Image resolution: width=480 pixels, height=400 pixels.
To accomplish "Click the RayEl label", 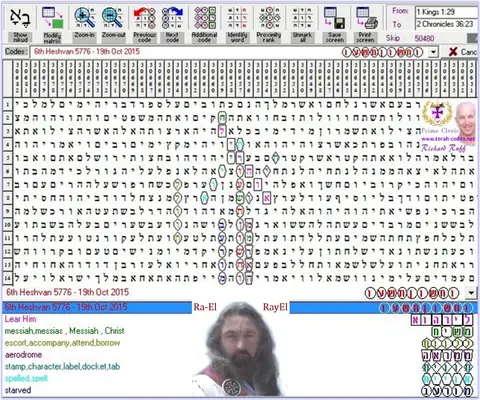I will (275, 307).
